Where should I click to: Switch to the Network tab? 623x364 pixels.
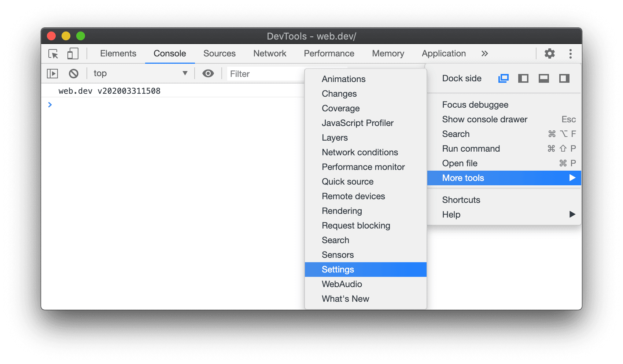pyautogui.click(x=269, y=53)
